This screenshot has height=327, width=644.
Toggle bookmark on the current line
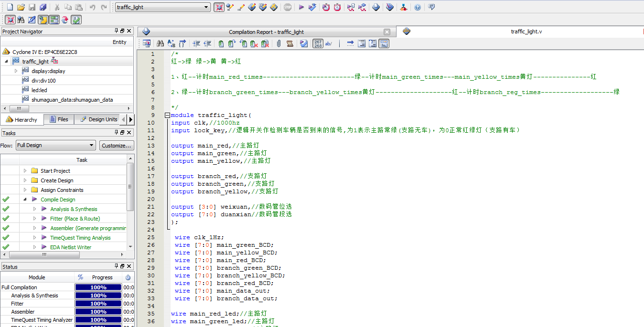point(221,43)
